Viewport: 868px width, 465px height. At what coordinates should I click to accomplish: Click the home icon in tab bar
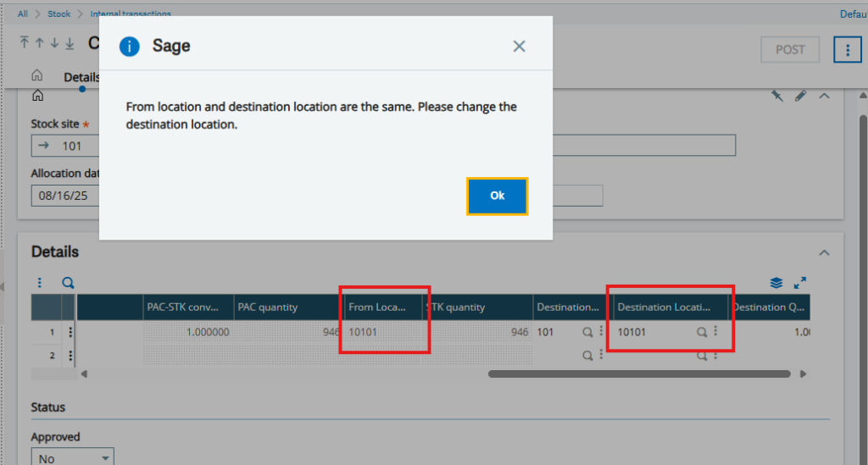pos(37,75)
